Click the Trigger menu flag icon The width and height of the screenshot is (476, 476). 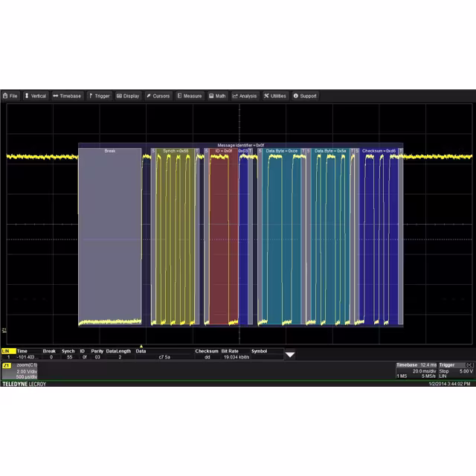(x=91, y=96)
